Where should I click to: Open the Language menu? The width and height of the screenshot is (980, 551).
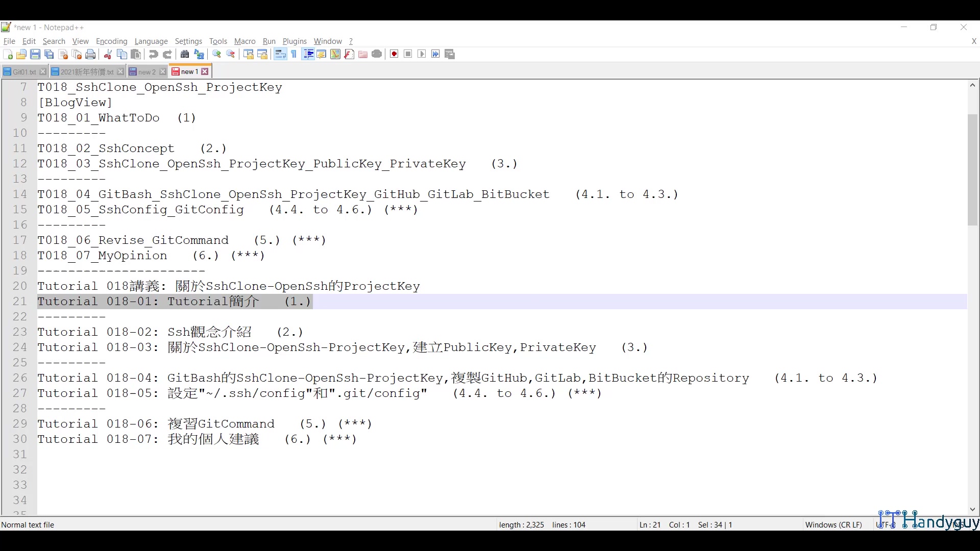pyautogui.click(x=151, y=41)
